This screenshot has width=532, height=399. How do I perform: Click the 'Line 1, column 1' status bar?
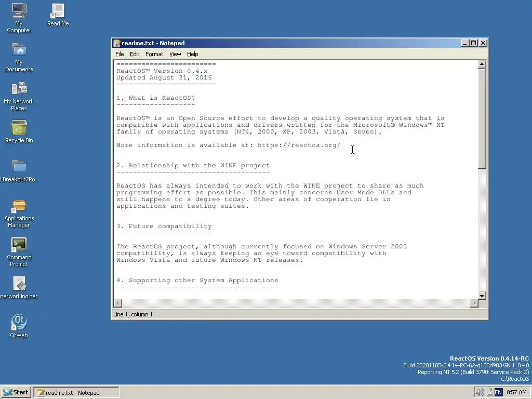[x=132, y=314]
